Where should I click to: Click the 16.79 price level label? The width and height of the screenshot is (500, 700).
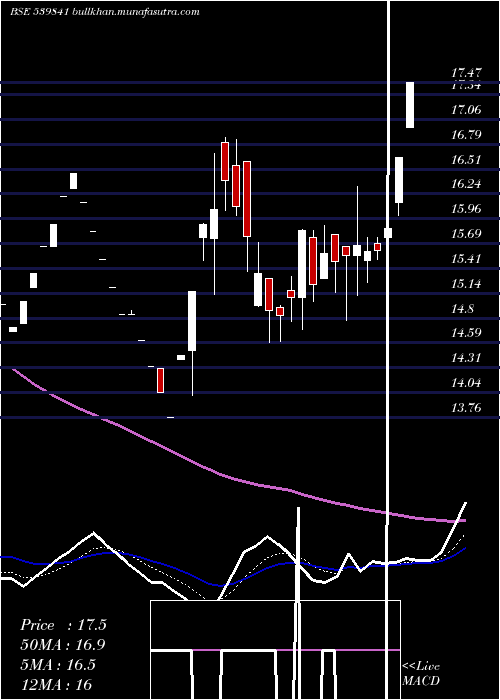pyautogui.click(x=466, y=134)
